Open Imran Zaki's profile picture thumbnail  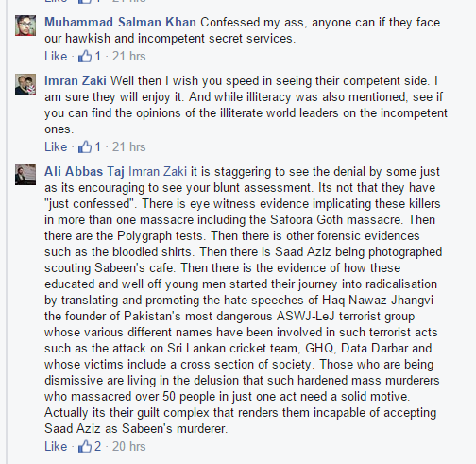tap(25, 84)
